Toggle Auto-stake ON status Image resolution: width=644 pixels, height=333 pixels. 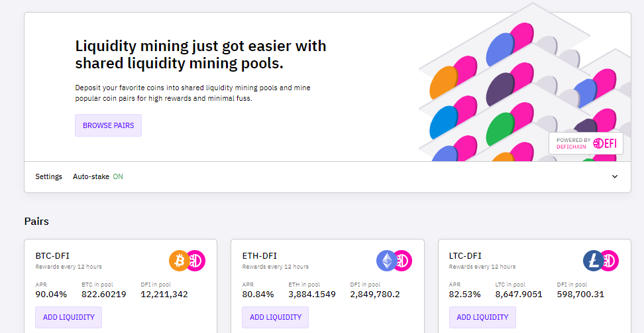[118, 176]
